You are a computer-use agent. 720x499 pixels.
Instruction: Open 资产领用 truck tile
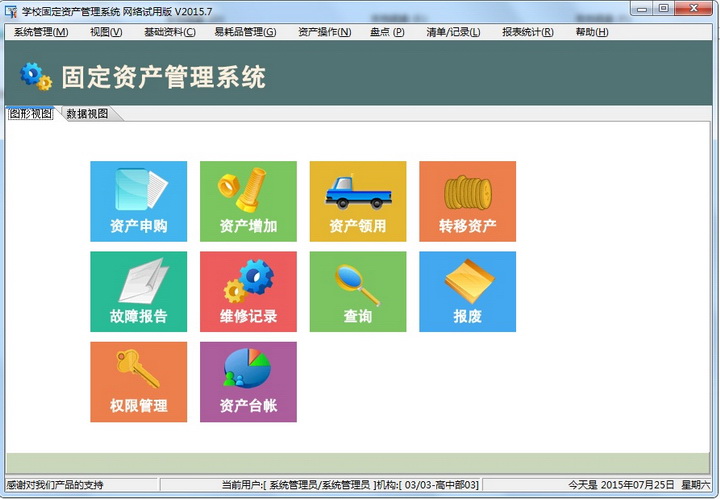tap(358, 201)
